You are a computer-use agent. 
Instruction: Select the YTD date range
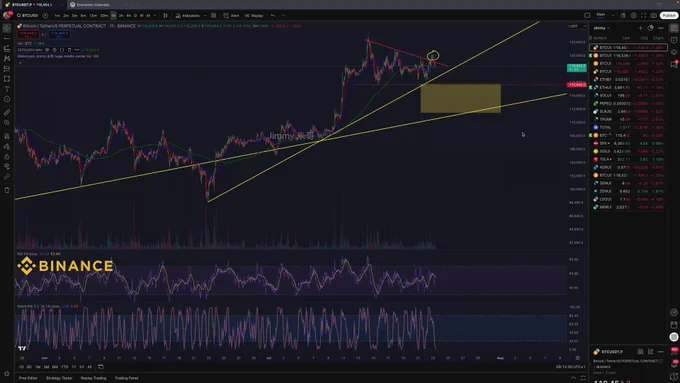point(65,367)
